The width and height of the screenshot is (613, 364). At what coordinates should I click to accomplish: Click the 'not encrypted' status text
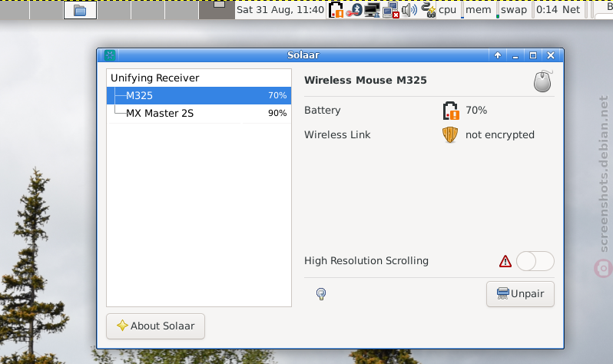point(499,135)
